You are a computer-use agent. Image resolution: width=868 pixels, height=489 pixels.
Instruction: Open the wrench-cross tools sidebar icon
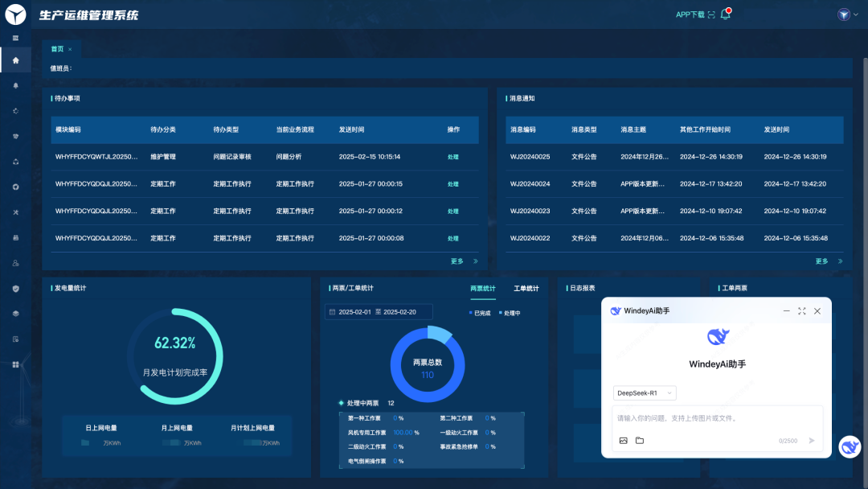[15, 212]
